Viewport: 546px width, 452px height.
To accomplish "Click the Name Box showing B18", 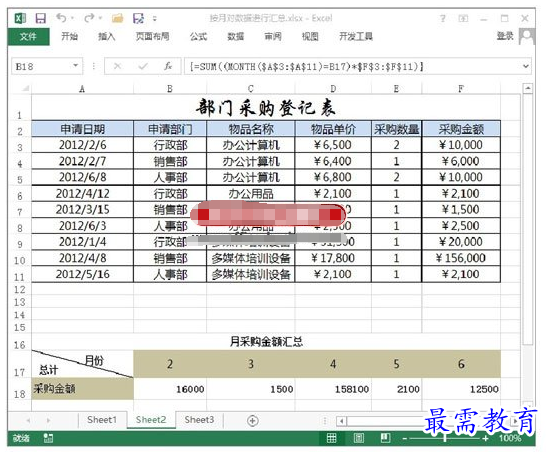I will [42, 66].
